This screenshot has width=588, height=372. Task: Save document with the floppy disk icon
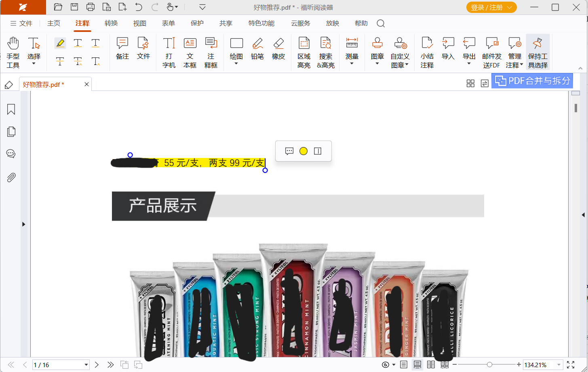pos(74,7)
